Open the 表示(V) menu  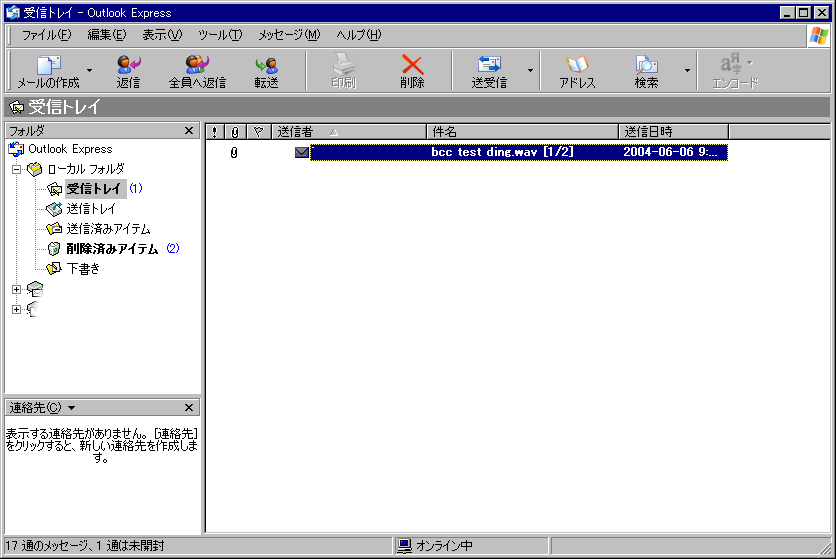click(x=162, y=35)
